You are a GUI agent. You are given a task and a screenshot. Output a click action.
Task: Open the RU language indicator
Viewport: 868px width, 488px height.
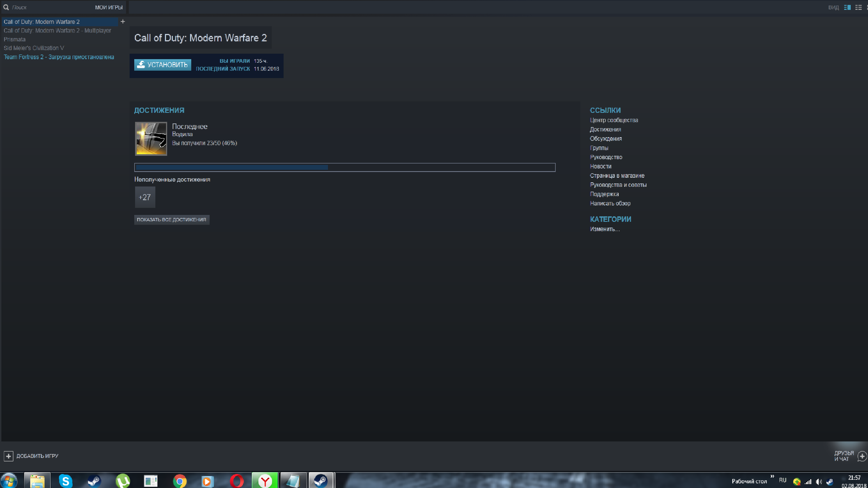coord(783,480)
